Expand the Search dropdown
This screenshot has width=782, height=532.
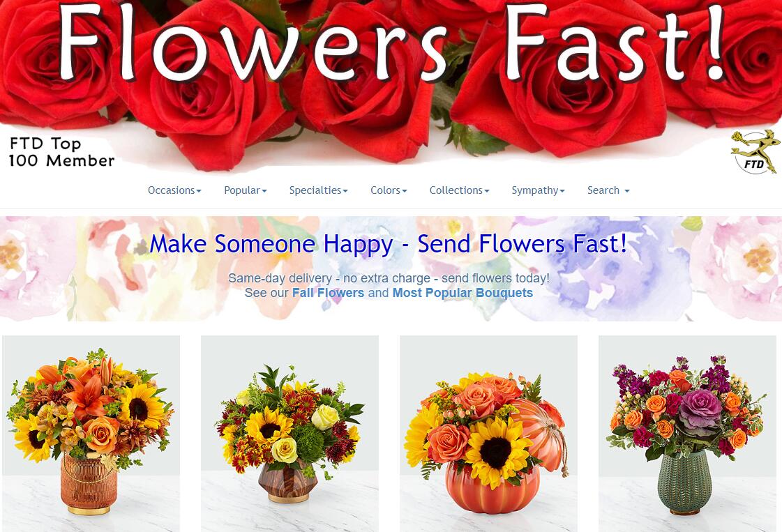tap(608, 190)
